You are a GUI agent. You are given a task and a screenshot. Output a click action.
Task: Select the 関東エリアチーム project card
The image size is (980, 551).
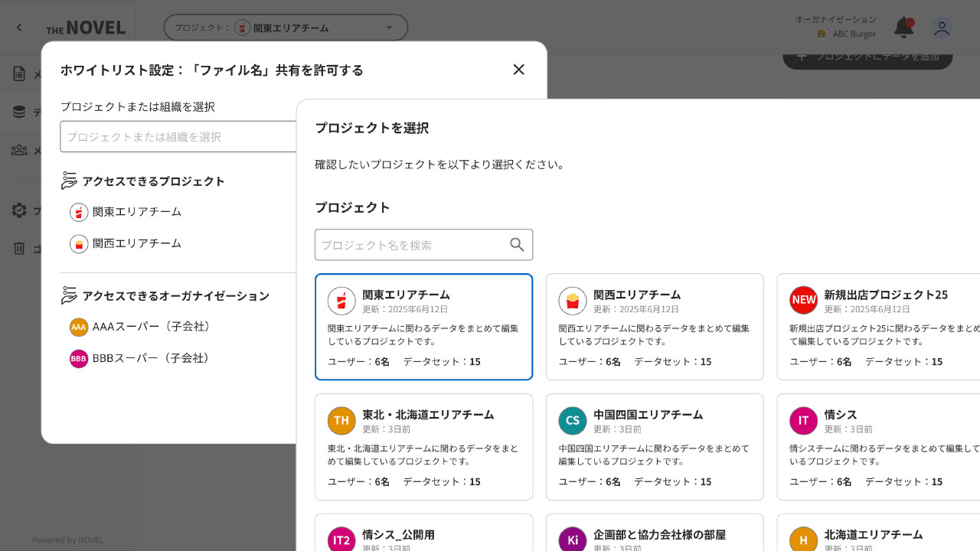click(x=423, y=327)
